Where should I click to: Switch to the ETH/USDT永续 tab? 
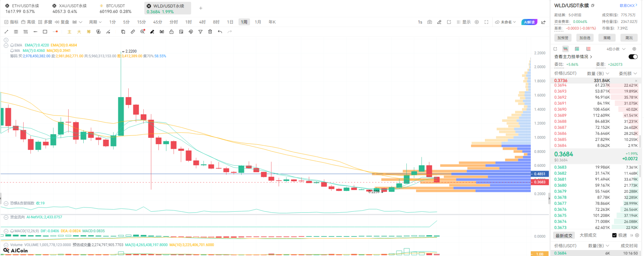tap(22, 8)
